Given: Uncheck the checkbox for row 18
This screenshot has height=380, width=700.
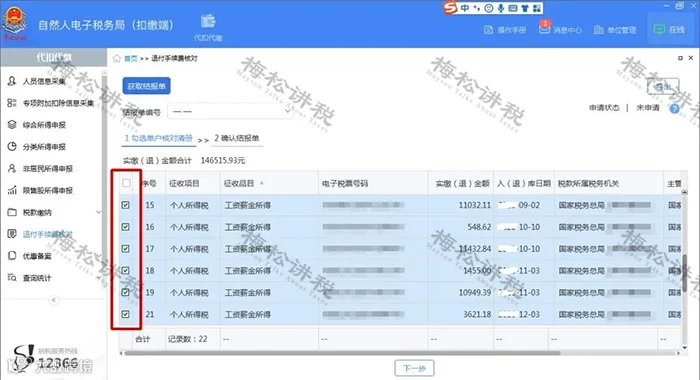Looking at the screenshot, I should pos(125,271).
